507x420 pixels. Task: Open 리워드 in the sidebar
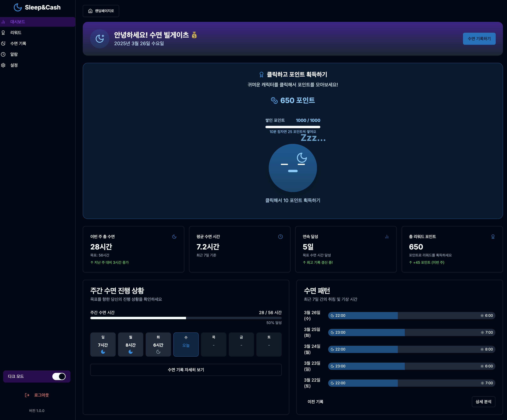[x=16, y=33]
